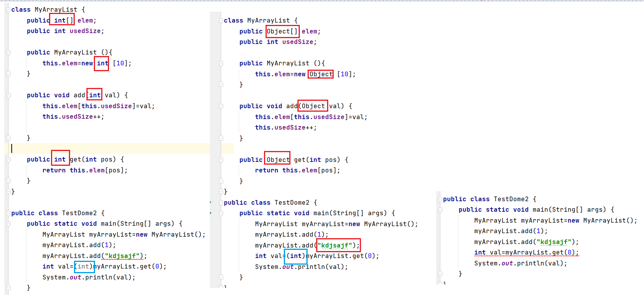The height and width of the screenshot is (295, 644).
Task: Click middle panel 'System.out.println(val);' line
Action: (301, 267)
